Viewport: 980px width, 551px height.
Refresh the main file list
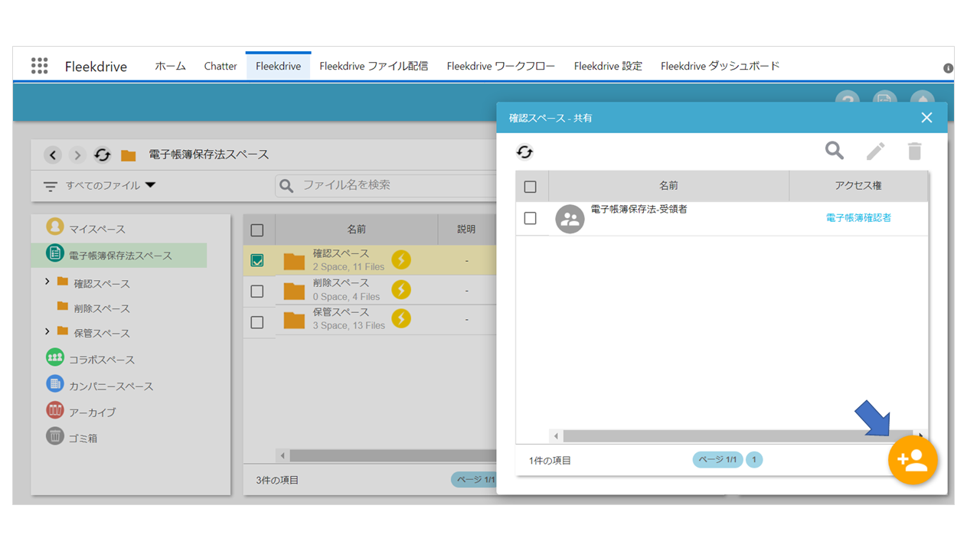point(103,155)
